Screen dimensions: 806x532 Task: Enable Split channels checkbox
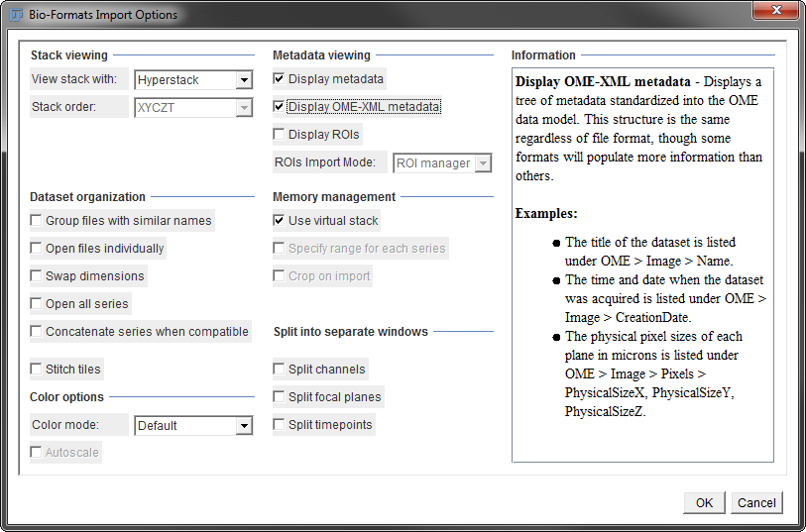280,370
